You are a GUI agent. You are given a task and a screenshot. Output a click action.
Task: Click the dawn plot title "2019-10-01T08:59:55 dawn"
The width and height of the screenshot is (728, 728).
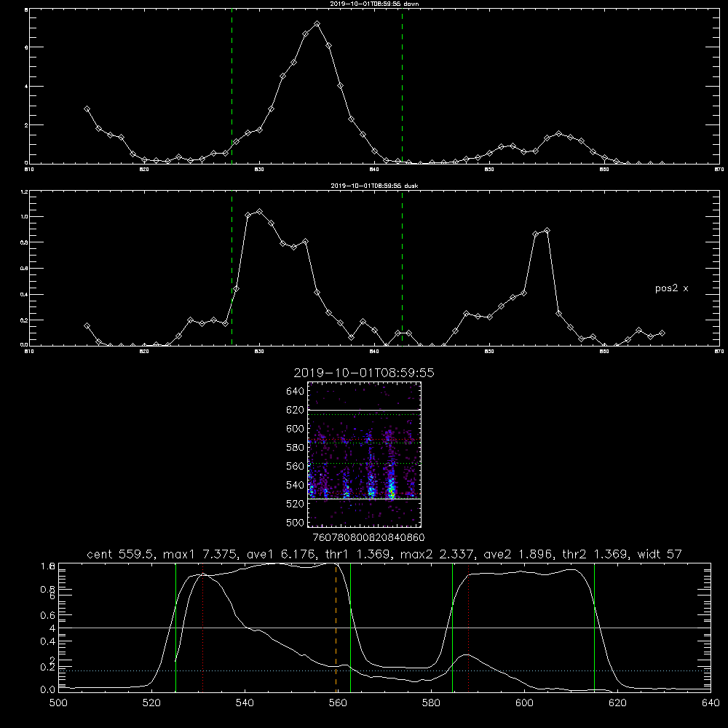[374, 4]
